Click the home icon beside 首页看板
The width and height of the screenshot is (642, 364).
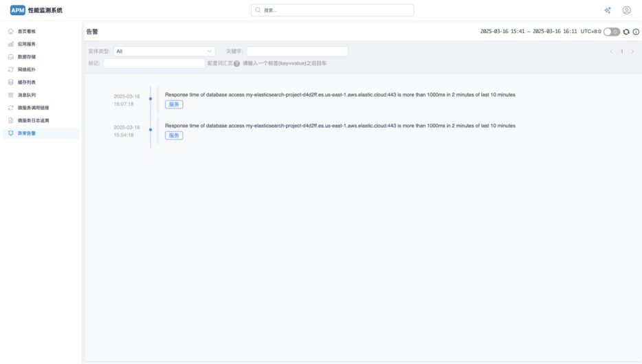point(11,31)
